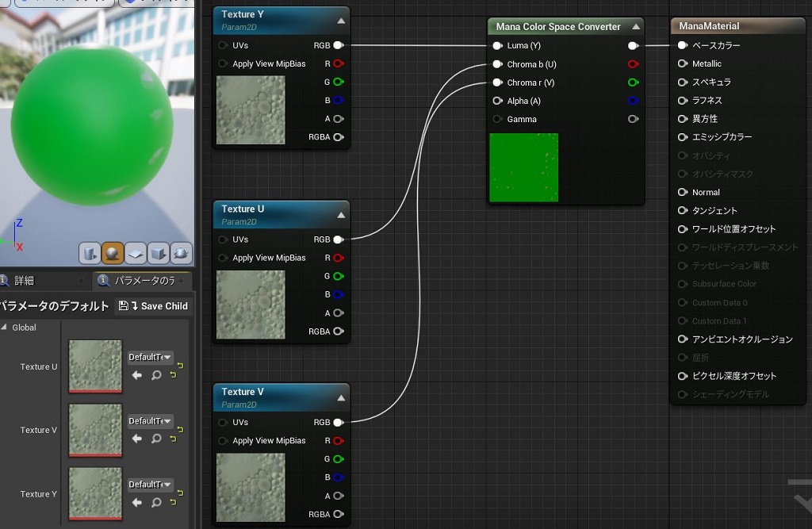
Task: Click the Luma (Y) output pin
Action: (x=633, y=45)
